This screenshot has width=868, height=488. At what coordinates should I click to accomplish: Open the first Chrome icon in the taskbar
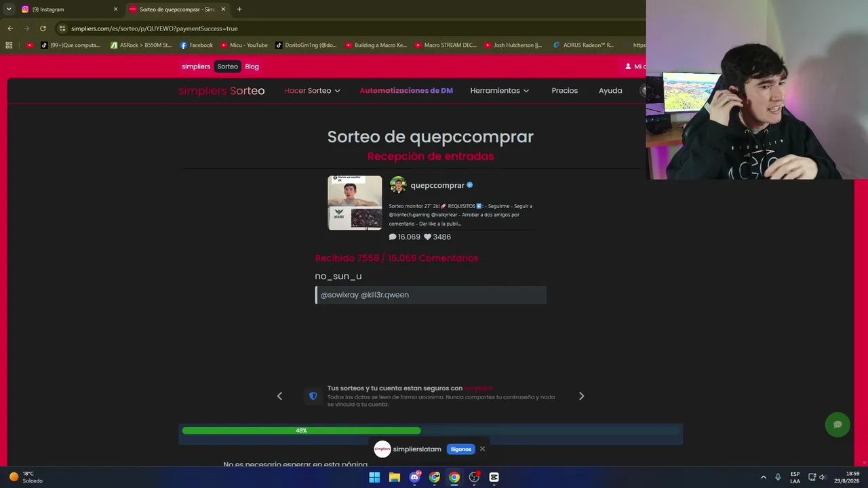click(x=435, y=477)
